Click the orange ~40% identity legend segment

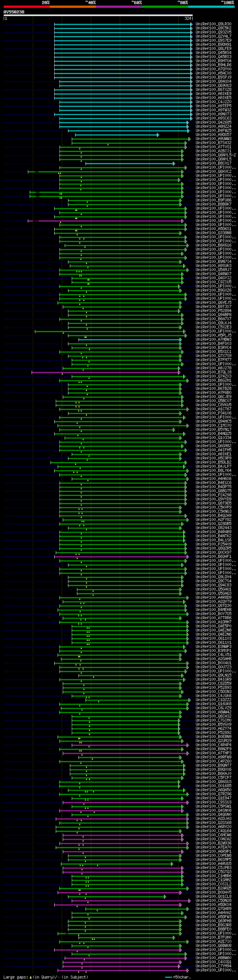73,6
